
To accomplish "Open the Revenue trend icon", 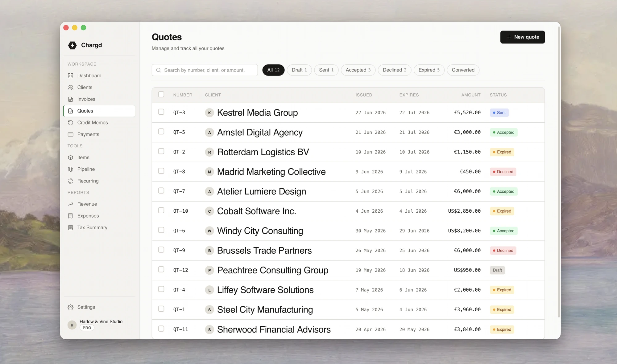I will [71, 204].
